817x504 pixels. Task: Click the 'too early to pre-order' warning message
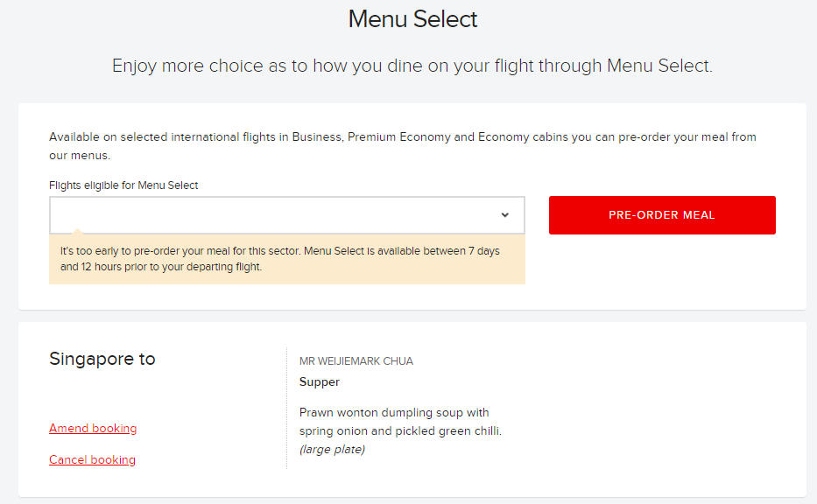tap(280, 259)
